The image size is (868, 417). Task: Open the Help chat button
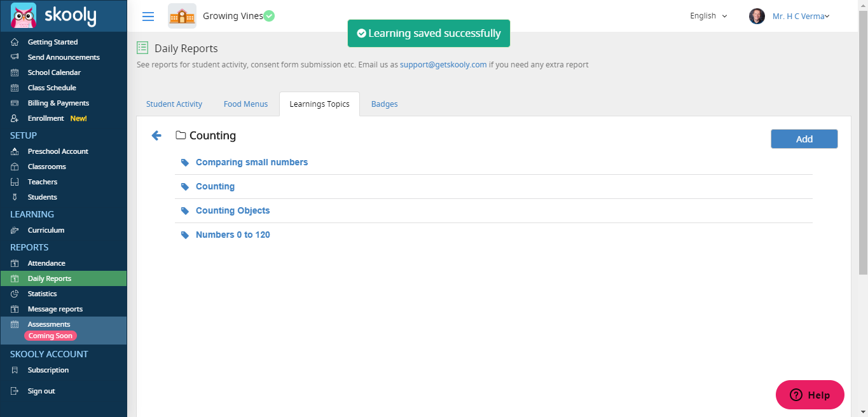pos(810,395)
